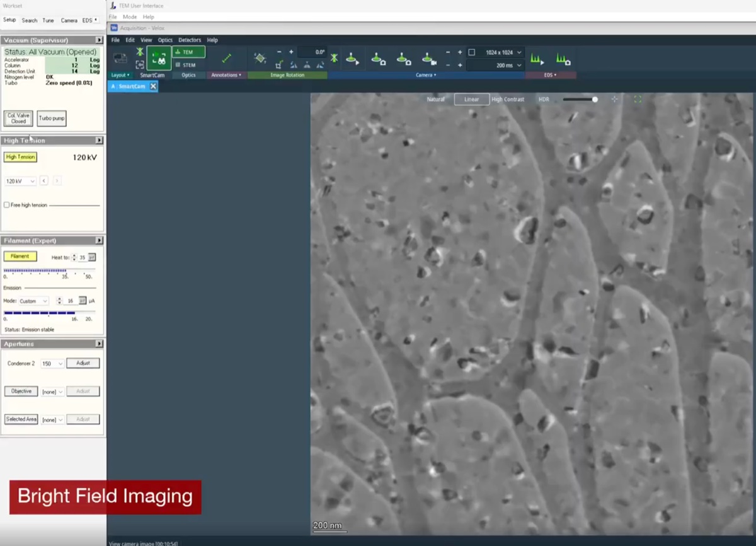Click the middle flip icon in Image Rotation
The height and width of the screenshot is (546, 756).
coord(307,64)
